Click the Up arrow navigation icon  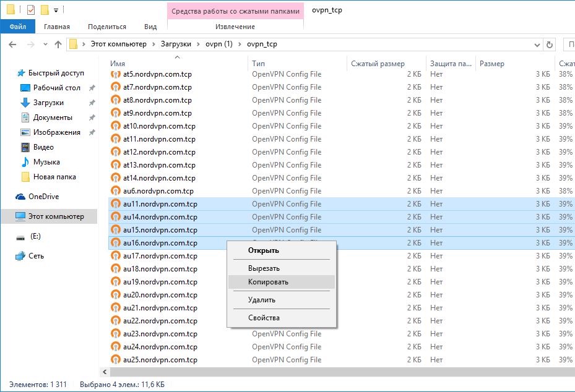click(x=58, y=45)
